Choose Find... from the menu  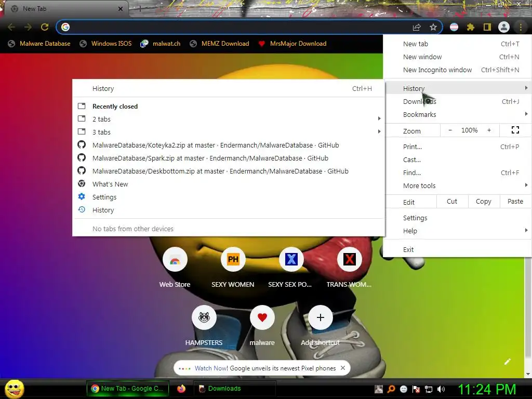(458, 172)
